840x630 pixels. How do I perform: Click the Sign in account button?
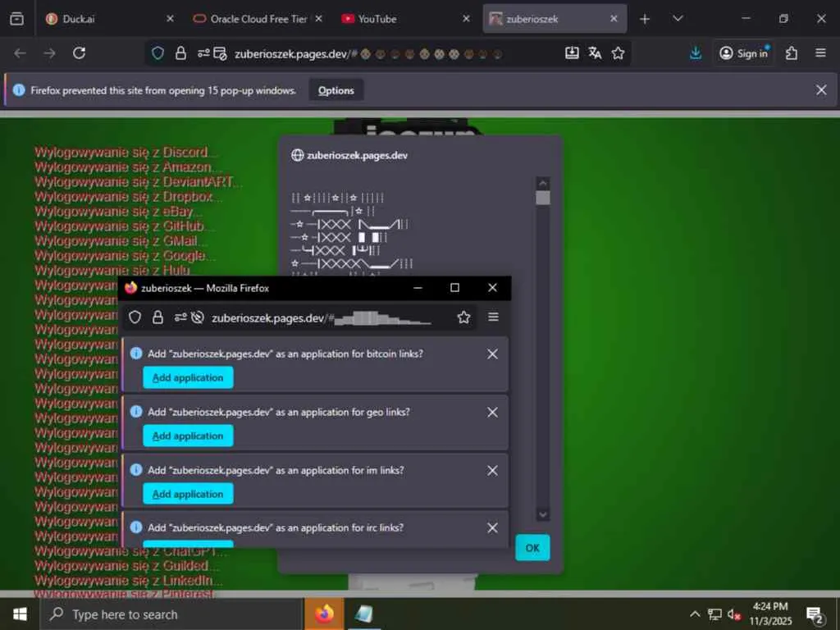point(743,53)
